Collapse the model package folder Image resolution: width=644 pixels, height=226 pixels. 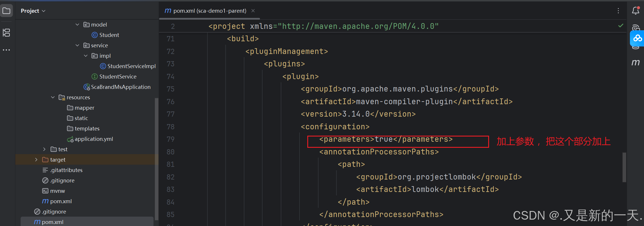[77, 25]
